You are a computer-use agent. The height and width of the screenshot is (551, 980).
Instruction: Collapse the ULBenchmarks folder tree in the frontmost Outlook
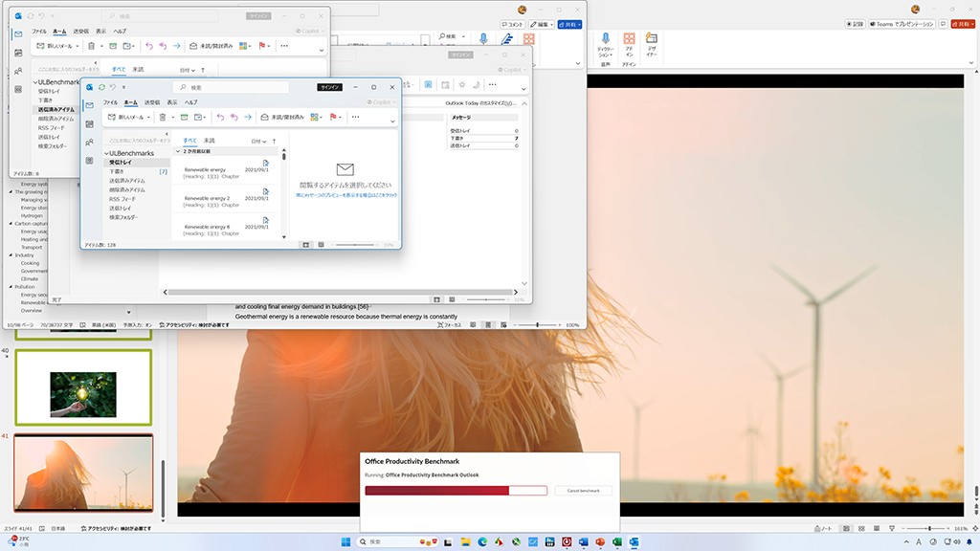coord(106,153)
